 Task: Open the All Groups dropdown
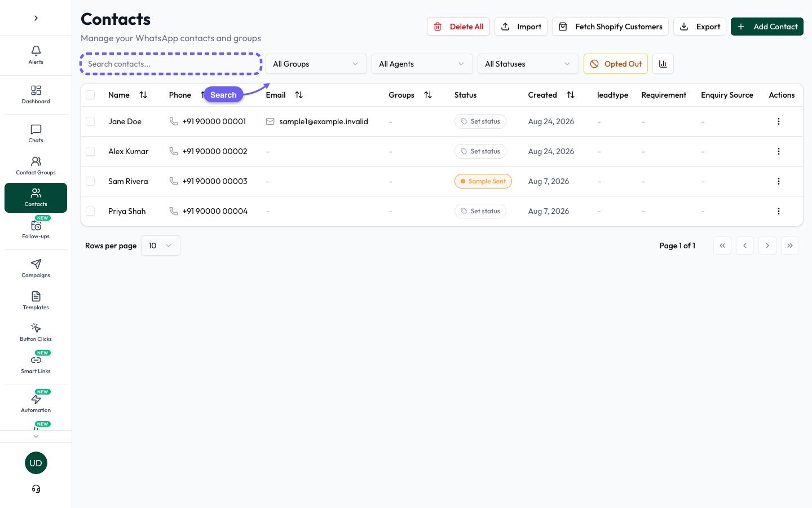coord(316,64)
